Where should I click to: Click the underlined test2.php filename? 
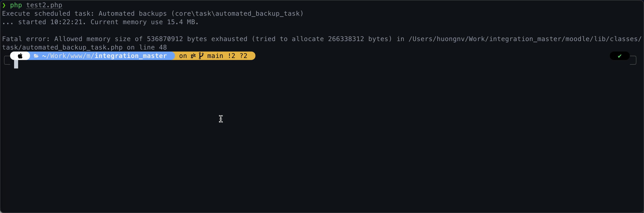[44, 5]
